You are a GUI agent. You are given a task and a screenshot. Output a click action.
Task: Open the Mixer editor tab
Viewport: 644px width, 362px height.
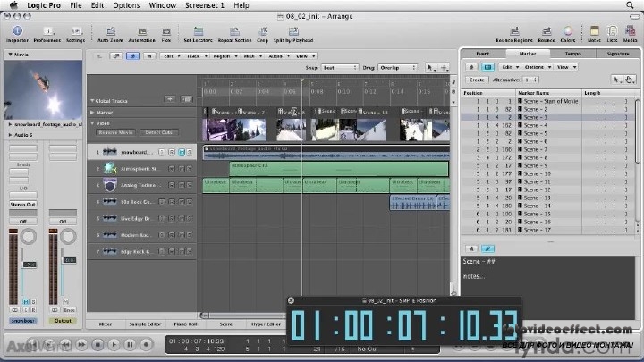[106, 324]
